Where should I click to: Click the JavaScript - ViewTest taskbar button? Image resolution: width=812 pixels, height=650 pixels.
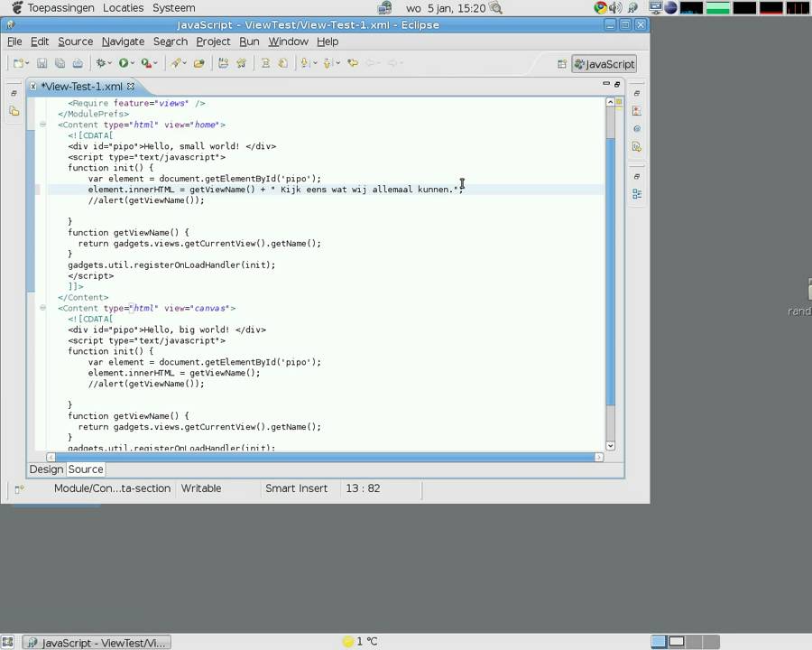coord(97,643)
